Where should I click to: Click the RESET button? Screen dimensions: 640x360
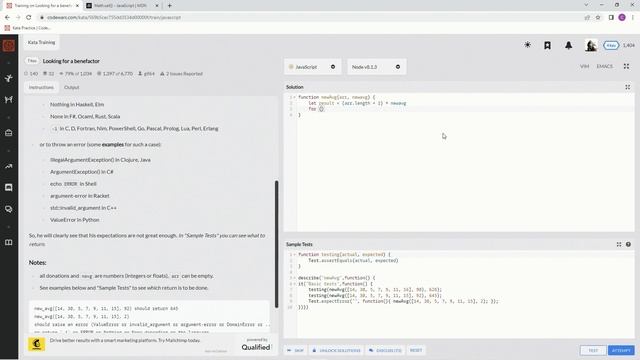click(x=416, y=350)
